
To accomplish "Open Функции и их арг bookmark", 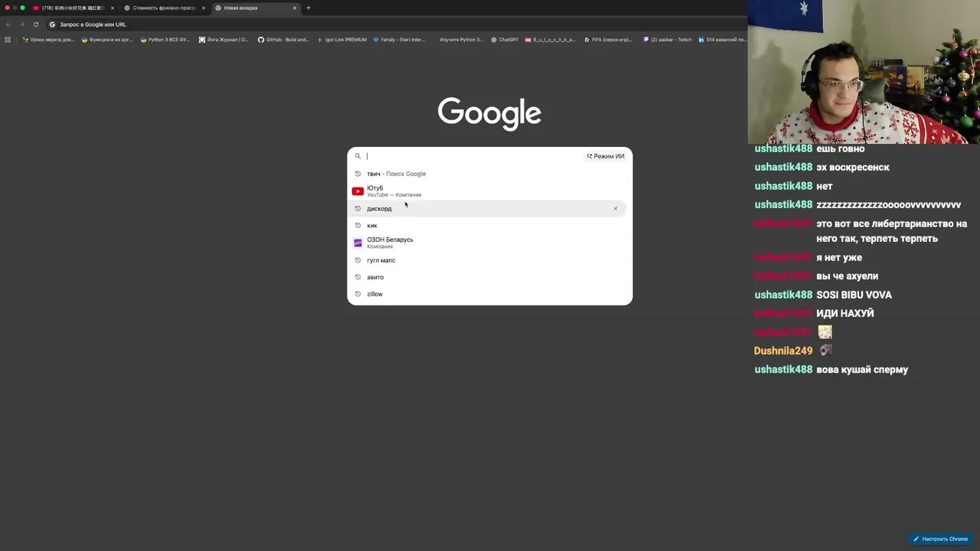I will (107, 40).
